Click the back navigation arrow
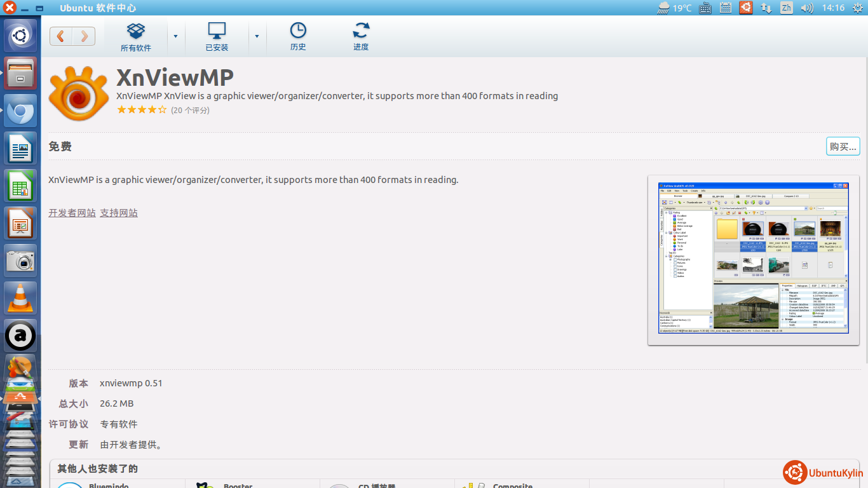Image resolution: width=868 pixels, height=488 pixels. point(61,36)
